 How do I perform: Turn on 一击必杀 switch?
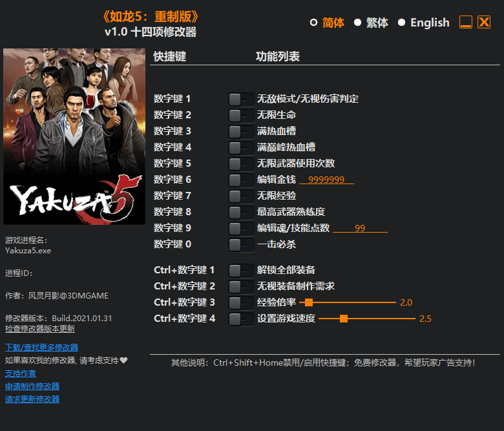(x=241, y=245)
